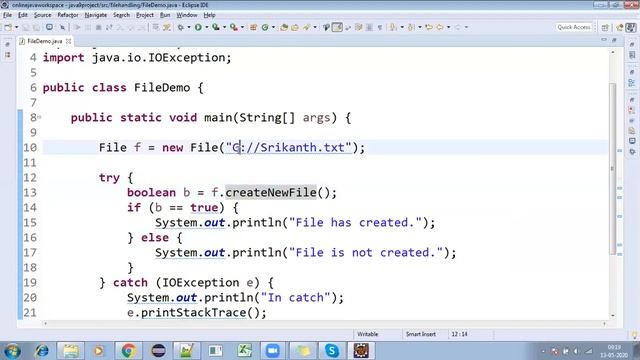This screenshot has height=360, width=640.
Task: Click the Smart Insert status entry
Action: tap(420, 334)
